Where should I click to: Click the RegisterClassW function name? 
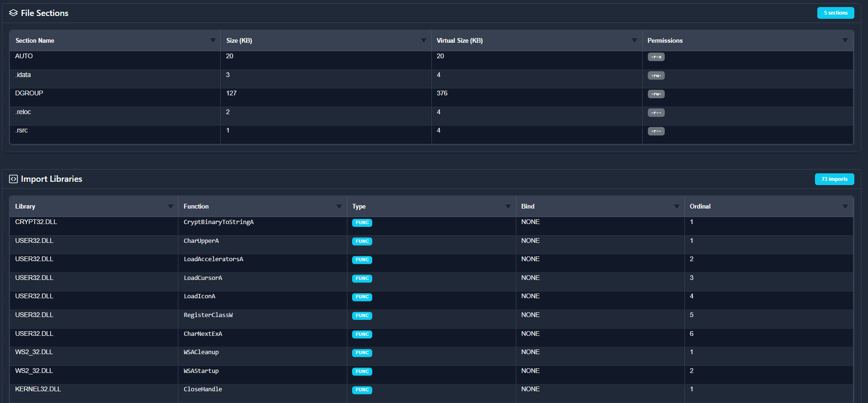click(x=208, y=315)
